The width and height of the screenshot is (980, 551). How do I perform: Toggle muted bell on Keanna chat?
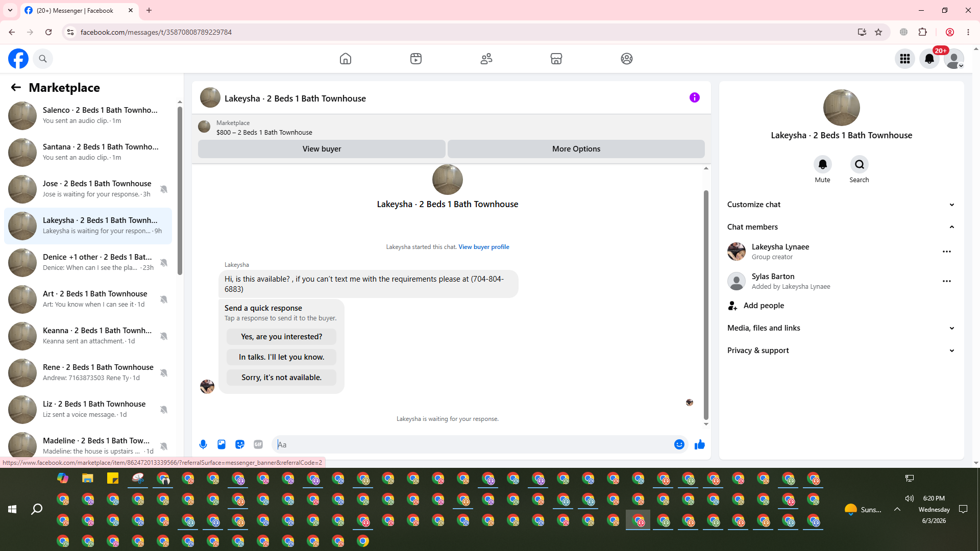(164, 336)
